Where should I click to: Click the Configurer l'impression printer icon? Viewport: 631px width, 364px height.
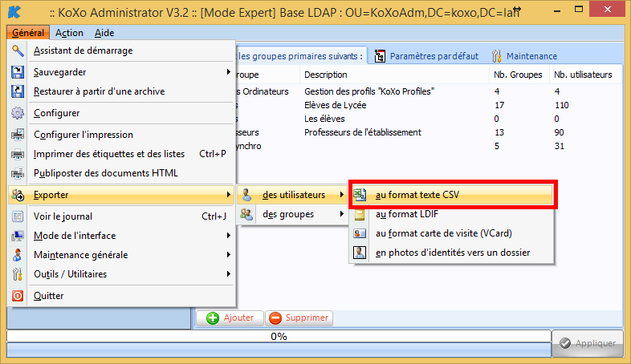(18, 135)
